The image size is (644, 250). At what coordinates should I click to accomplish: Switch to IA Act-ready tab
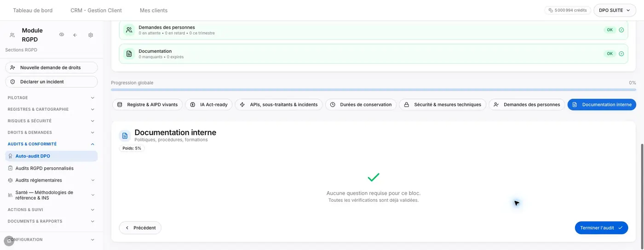click(x=209, y=105)
